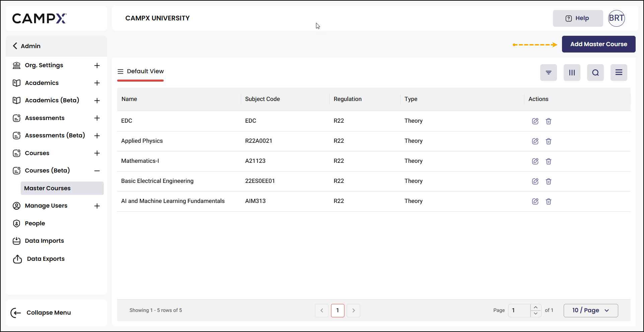
Task: Open the table filter button
Action: point(549,73)
